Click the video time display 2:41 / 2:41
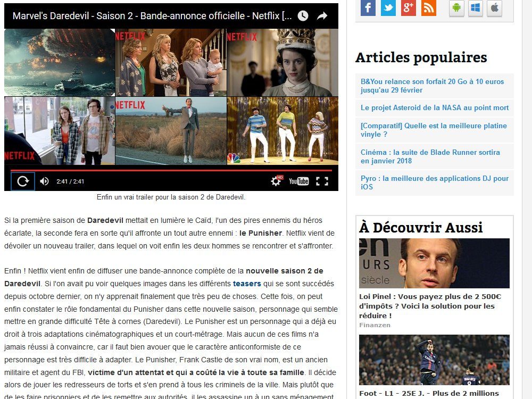The width and height of the screenshot is (532, 399). [x=70, y=181]
